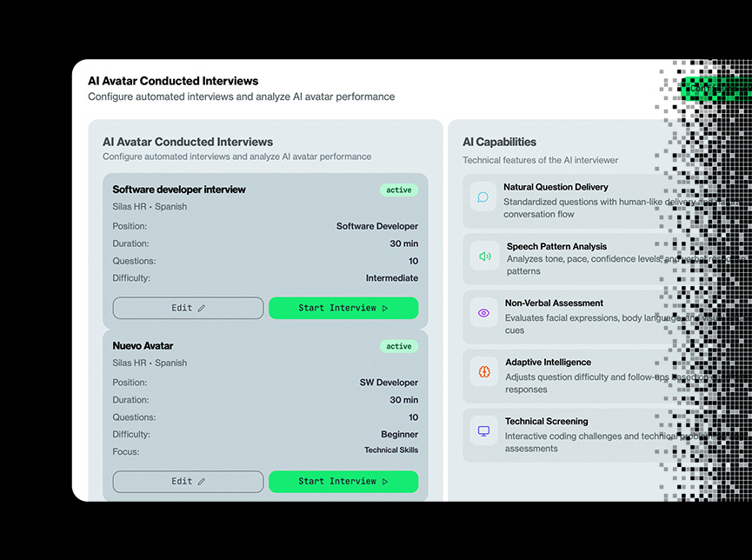Open the Software developer interview card title
752x560 pixels.
click(179, 190)
